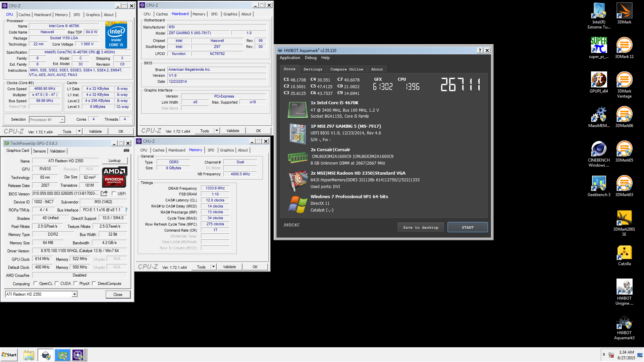Click START button in Aquamark
This screenshot has height=362, width=644.
[468, 227]
